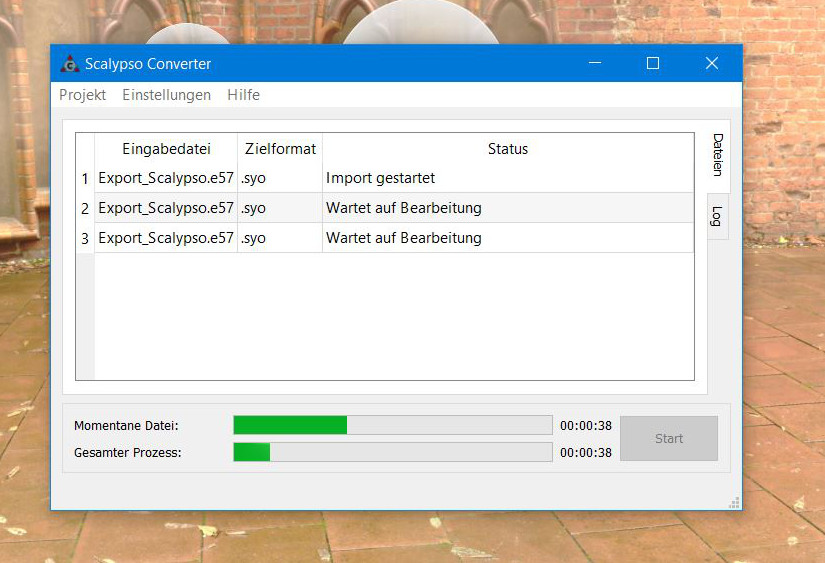
Task: Click the .syo target format in row 1
Action: [280, 178]
